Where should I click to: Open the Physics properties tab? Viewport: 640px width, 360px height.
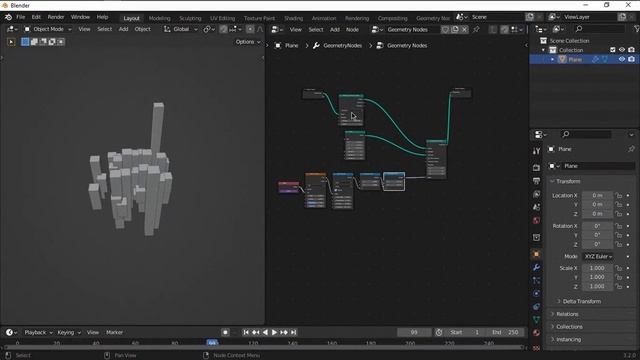(x=536, y=293)
